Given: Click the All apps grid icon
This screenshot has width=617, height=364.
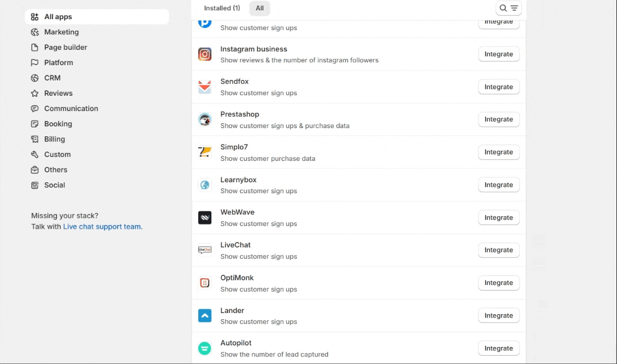Looking at the screenshot, I should click(34, 17).
